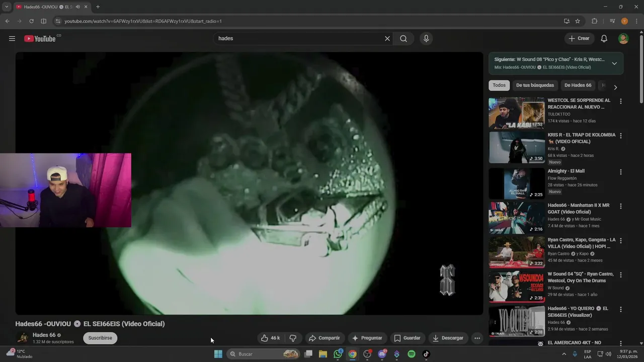Screen dimensions: 644x362
Task: Install app icon in address bar
Action: (x=567, y=21)
